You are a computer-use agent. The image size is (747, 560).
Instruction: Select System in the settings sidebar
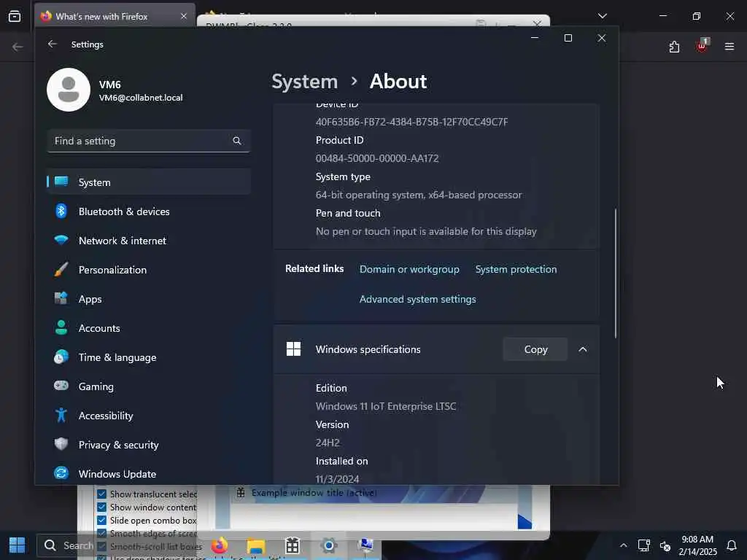click(149, 182)
